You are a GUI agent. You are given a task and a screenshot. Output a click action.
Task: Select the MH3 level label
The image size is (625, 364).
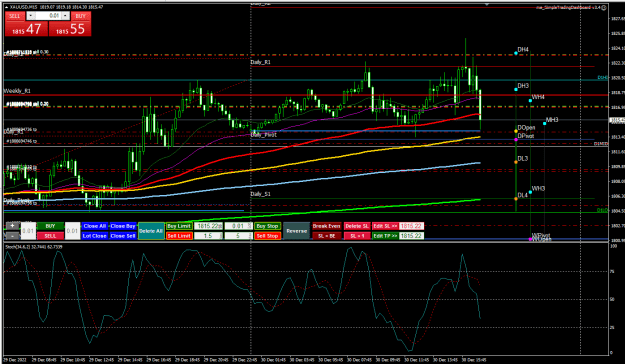(x=552, y=120)
